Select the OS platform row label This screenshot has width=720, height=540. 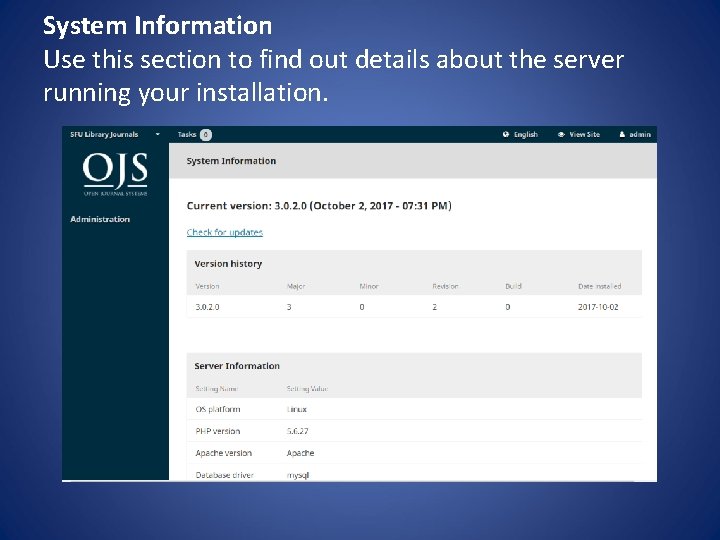click(x=218, y=409)
